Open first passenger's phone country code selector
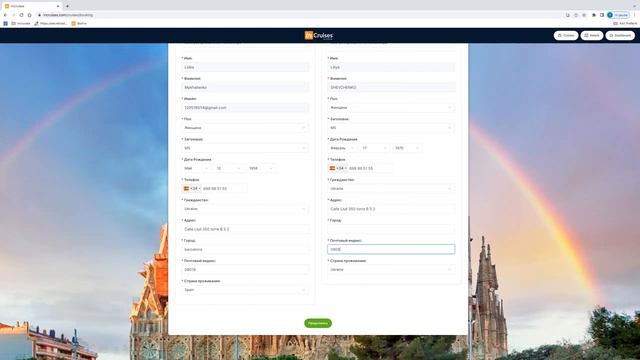Viewport: 640px width, 360px height. pyautogui.click(x=191, y=189)
